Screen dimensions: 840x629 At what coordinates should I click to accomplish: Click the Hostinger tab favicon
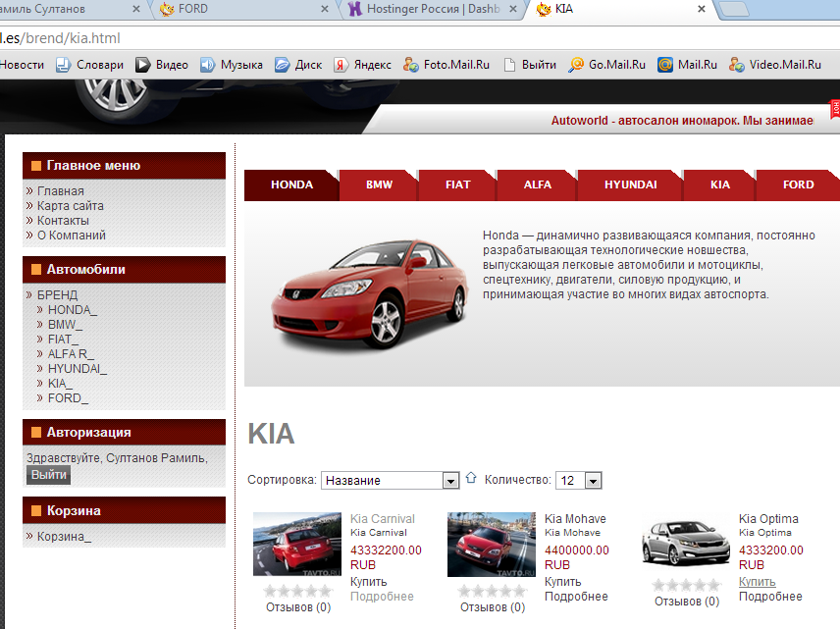354,9
